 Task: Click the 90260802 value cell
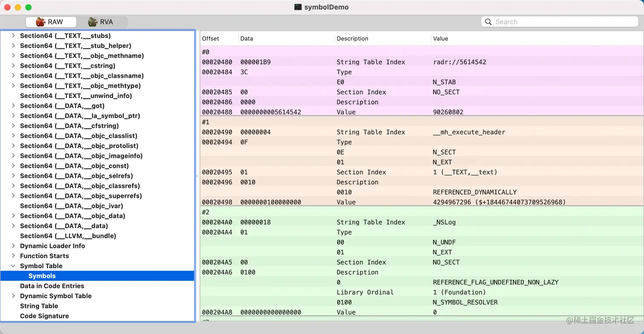(448, 112)
